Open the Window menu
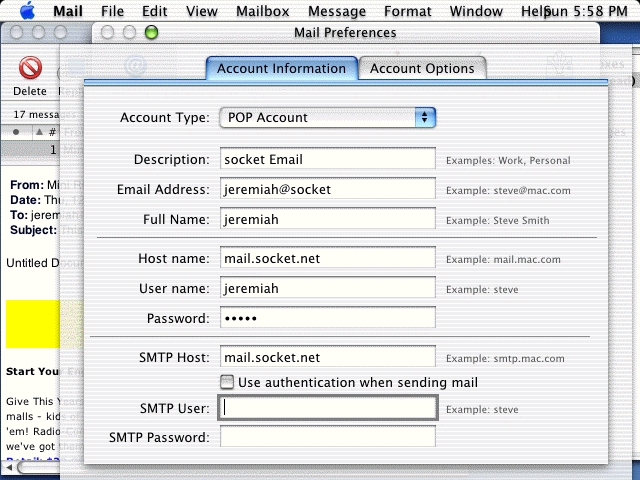The height and width of the screenshot is (480, 640). tap(476, 11)
